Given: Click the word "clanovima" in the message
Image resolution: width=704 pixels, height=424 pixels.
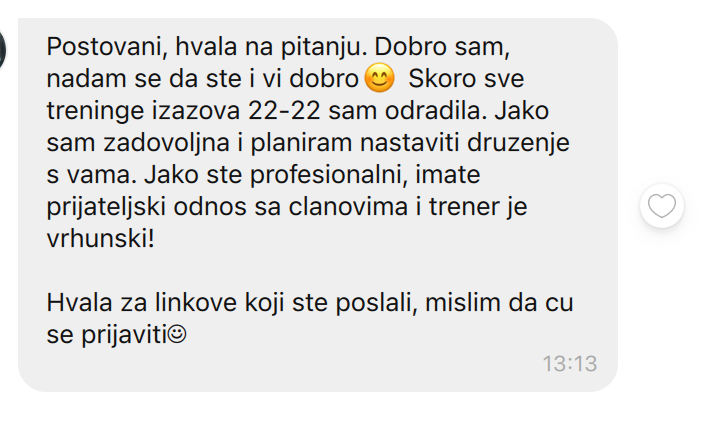Looking at the screenshot, I should (x=348, y=207).
